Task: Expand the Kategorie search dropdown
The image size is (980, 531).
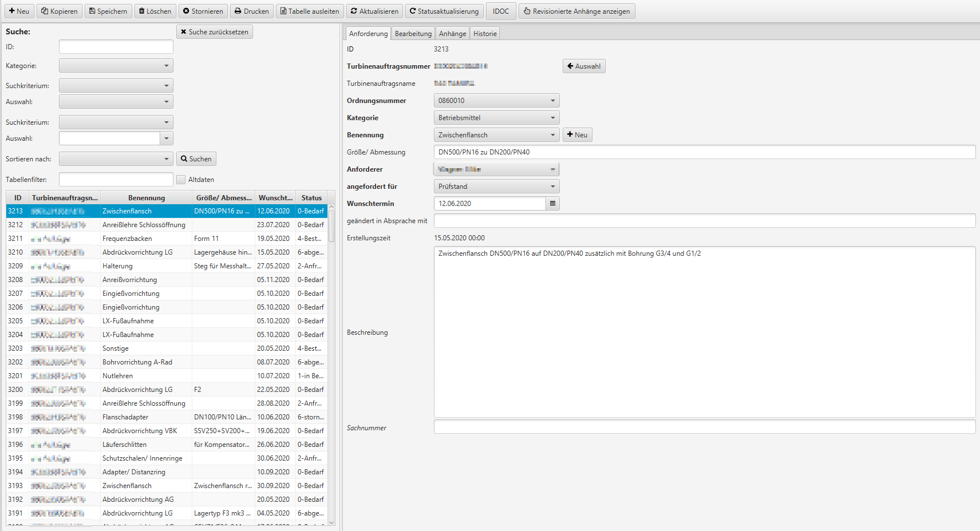Action: point(166,66)
